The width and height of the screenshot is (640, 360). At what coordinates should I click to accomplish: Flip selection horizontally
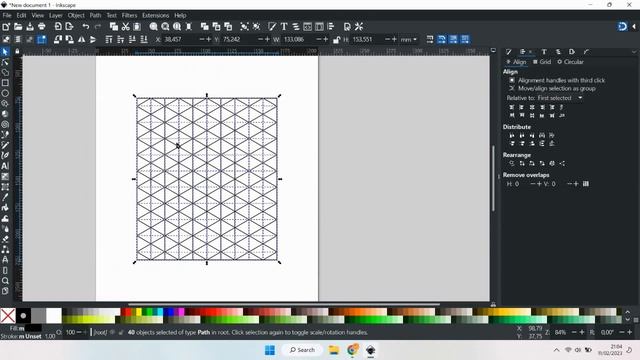click(82, 40)
